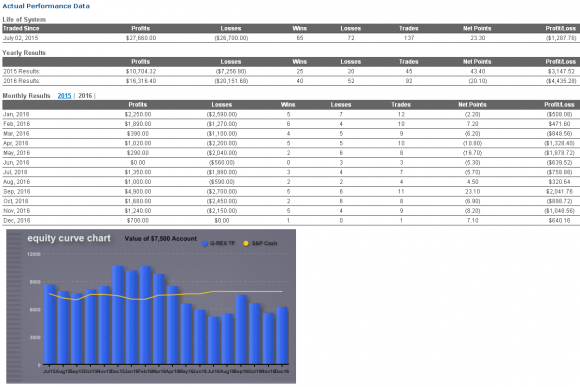The height and width of the screenshot is (387, 580).
Task: Click the Sep16 bar in equity chart
Action: tap(241, 329)
